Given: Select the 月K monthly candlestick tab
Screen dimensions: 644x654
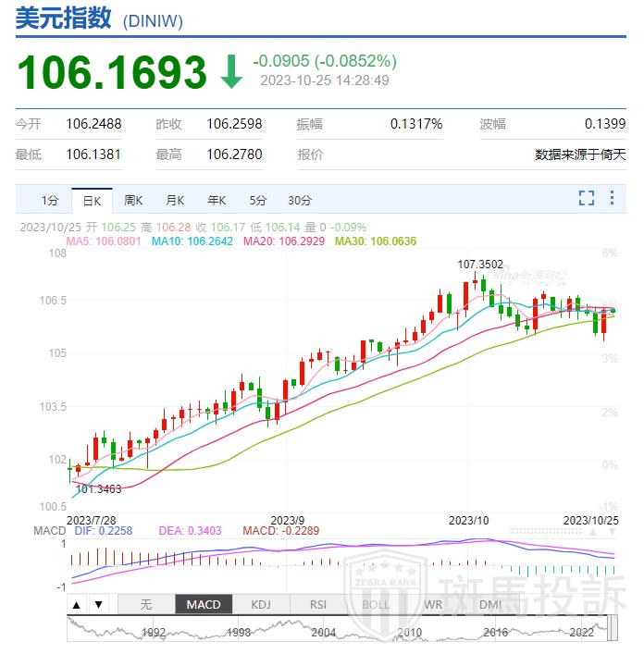Looking at the screenshot, I should pos(175,200).
